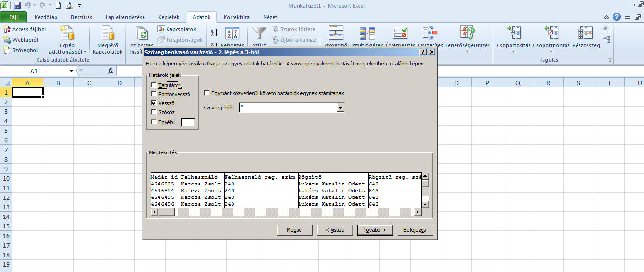This screenshot has width=644, height=272.
Task: Uncheck the Vessző delimiter checkbox
Action: [x=154, y=103]
